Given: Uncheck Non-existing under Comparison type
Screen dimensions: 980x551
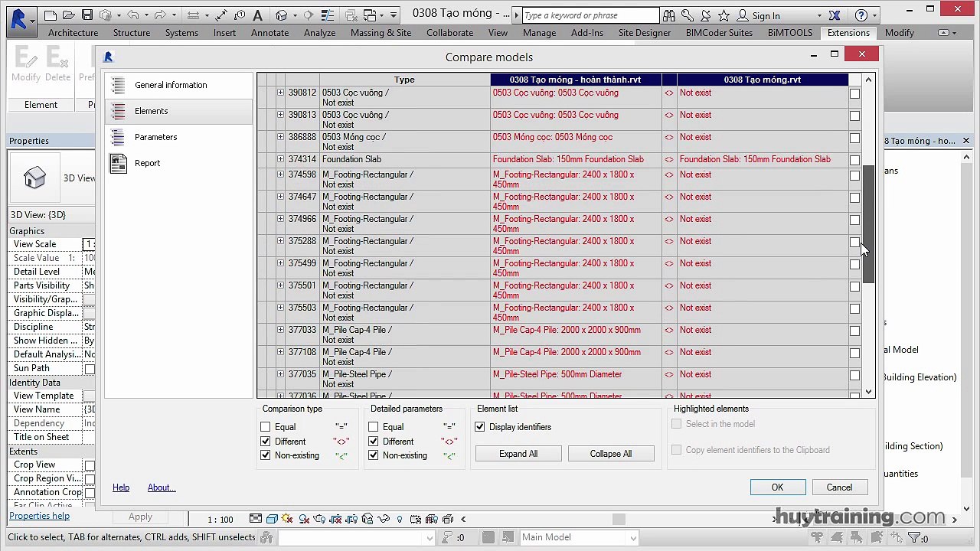Looking at the screenshot, I should [266, 455].
